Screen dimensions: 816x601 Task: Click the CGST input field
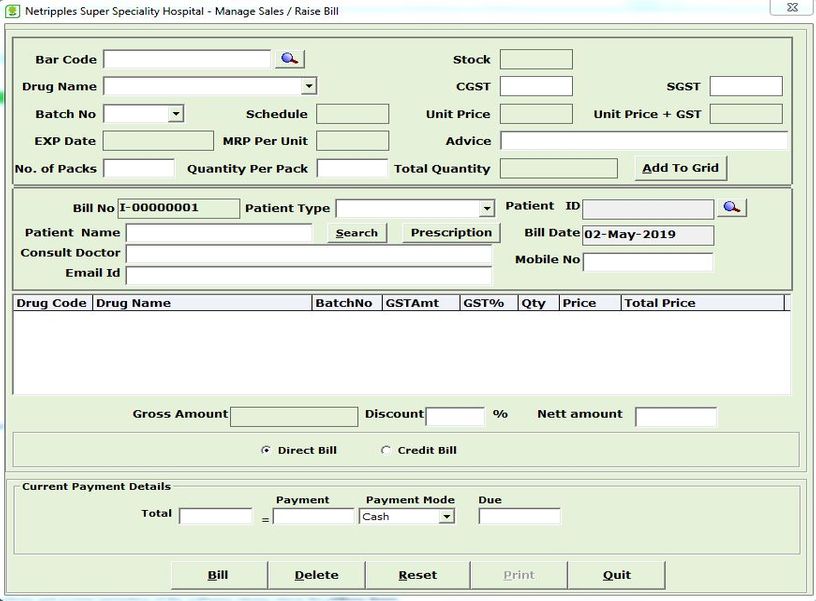[536, 86]
